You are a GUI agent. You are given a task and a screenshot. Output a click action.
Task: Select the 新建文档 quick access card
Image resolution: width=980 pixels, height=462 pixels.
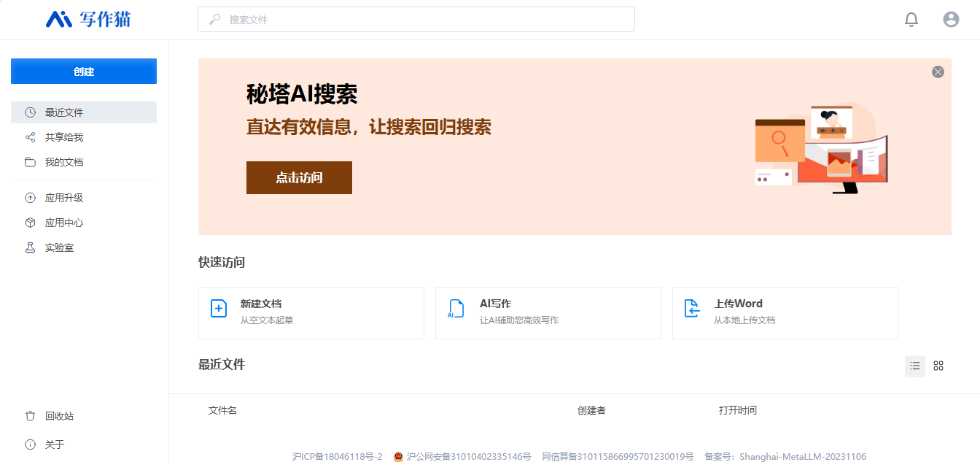click(x=311, y=313)
